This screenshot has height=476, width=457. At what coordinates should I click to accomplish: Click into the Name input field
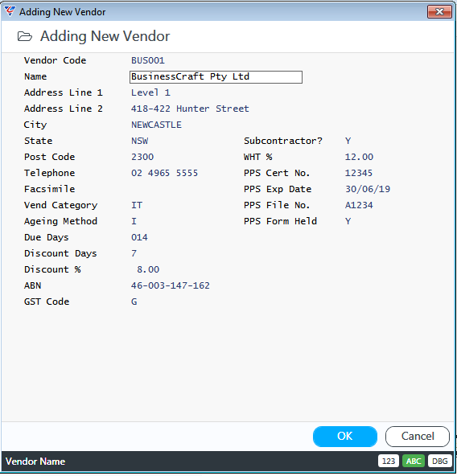coord(216,77)
